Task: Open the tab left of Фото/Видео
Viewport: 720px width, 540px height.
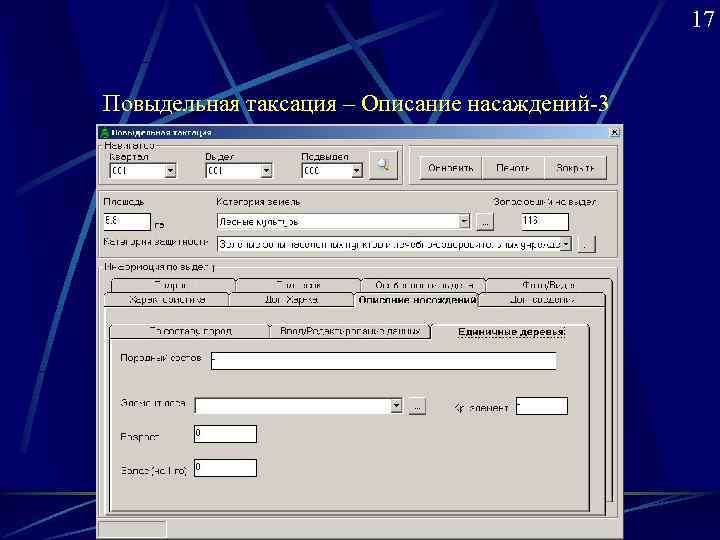Action: point(424,285)
